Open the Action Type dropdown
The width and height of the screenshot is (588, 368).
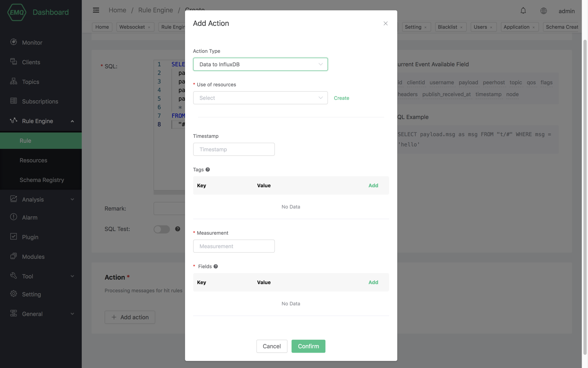tap(260, 64)
